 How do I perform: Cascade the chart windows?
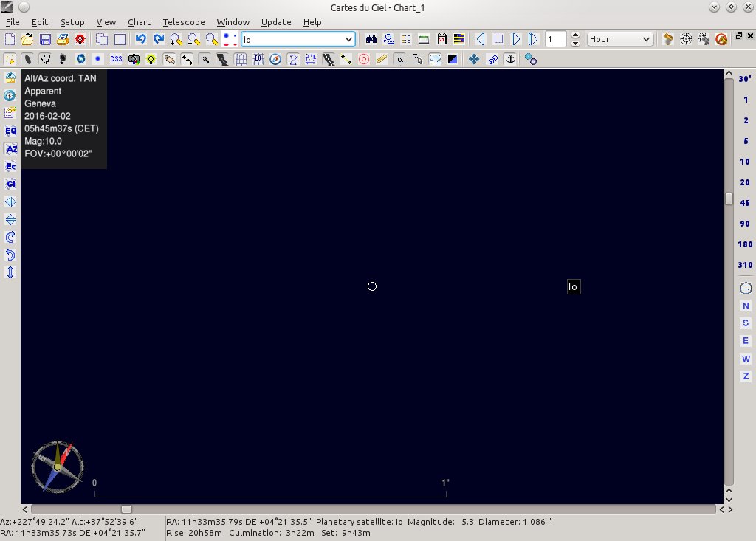click(102, 39)
